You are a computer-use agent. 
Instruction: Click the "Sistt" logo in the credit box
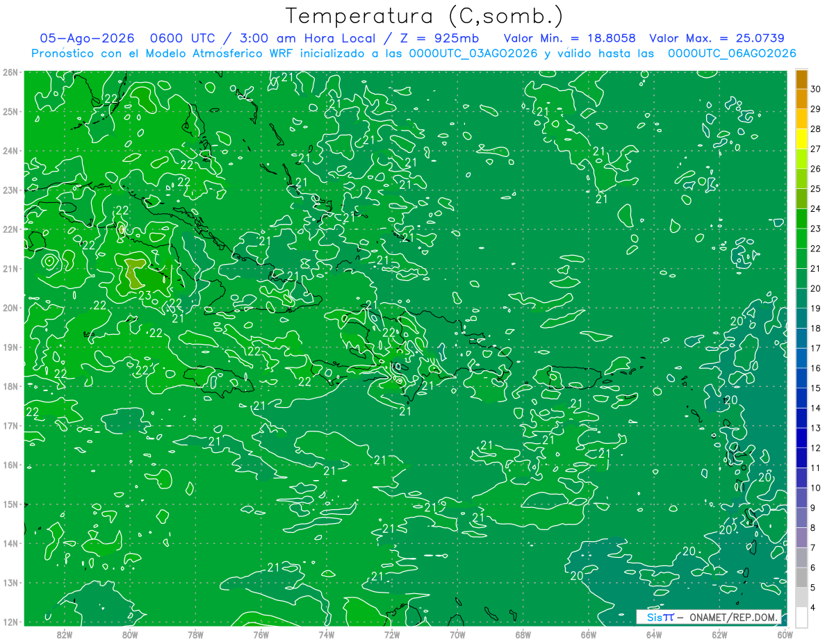point(660,617)
